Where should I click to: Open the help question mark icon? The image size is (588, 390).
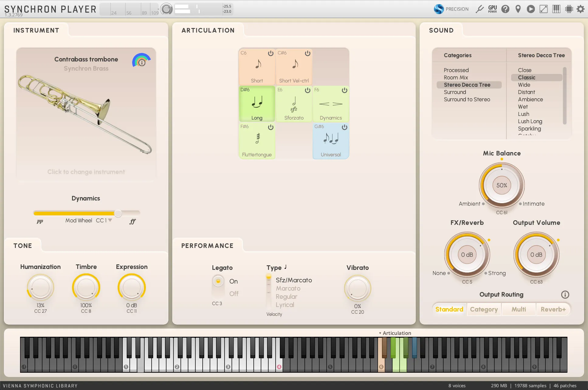click(x=505, y=9)
